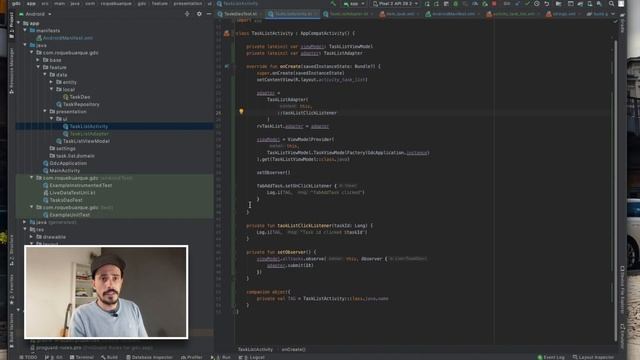Switch to the TaskListActivity.kt editor tab
The width and height of the screenshot is (640, 360).
tap(293, 14)
